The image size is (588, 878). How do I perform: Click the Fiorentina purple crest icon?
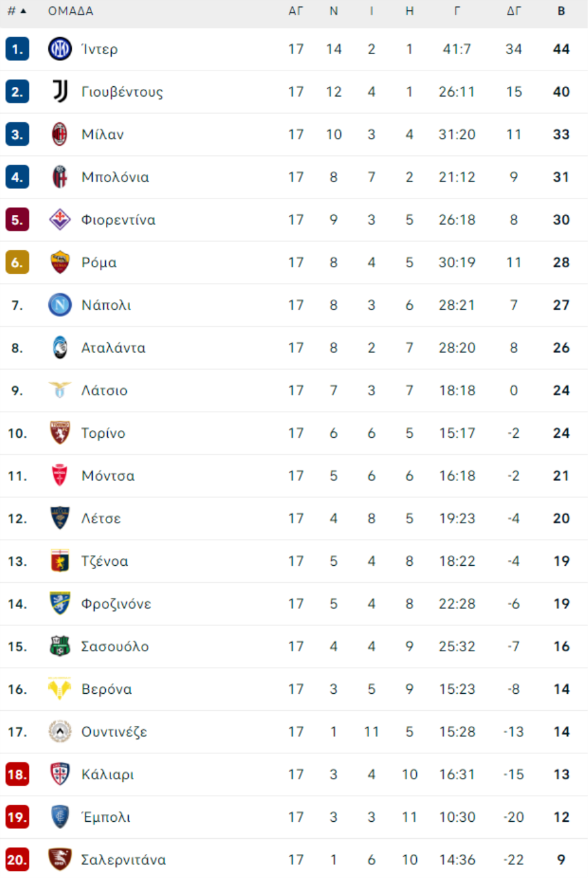pyautogui.click(x=60, y=219)
